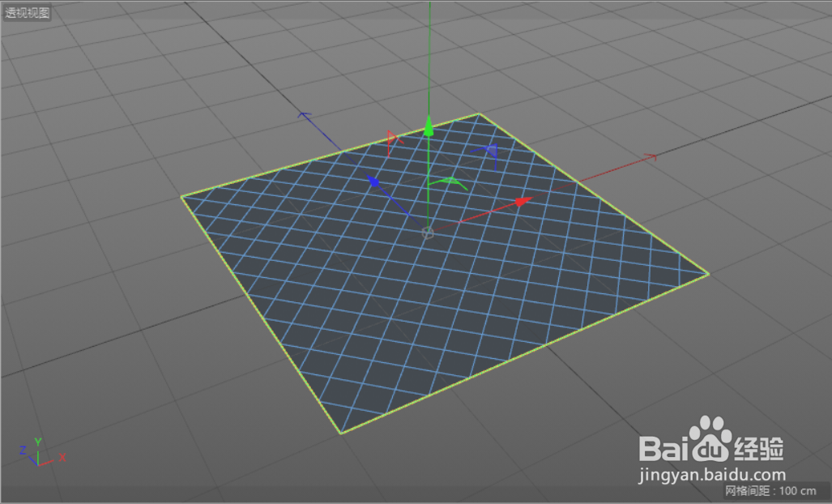Click the far tip of the red X axis line
Image resolution: width=832 pixels, height=504 pixels.
click(651, 157)
